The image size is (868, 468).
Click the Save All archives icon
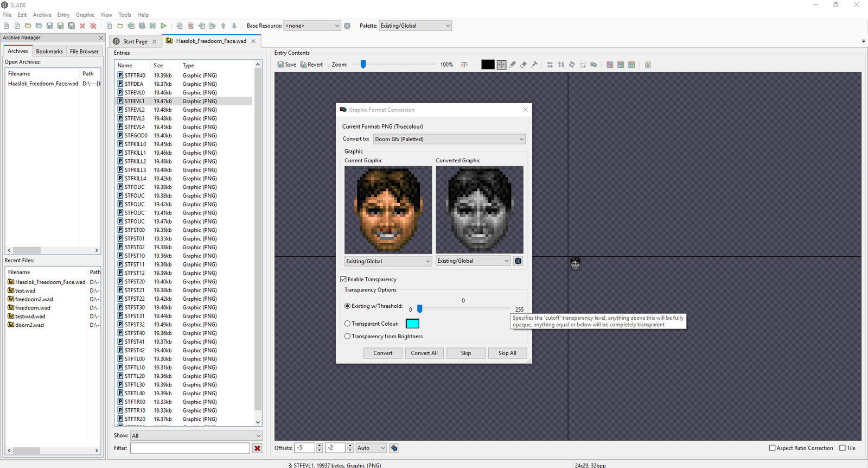click(x=71, y=26)
